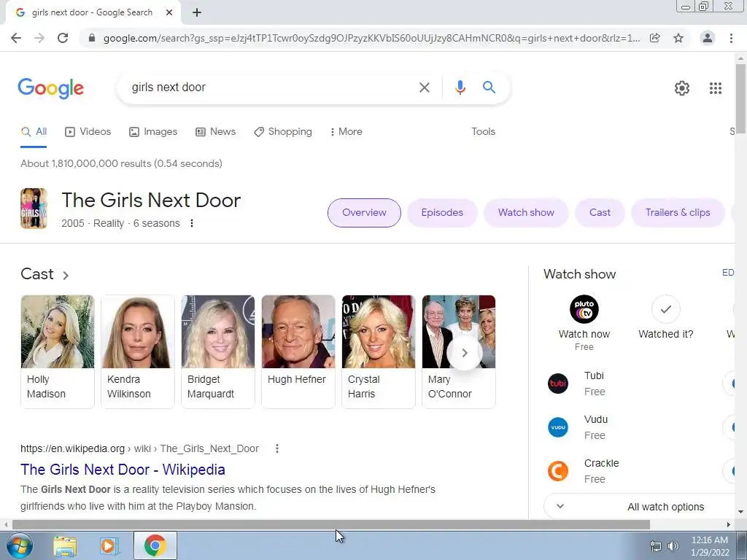Open the Chrome three-dot menu
Viewport: 747px width, 560px height.
(731, 38)
